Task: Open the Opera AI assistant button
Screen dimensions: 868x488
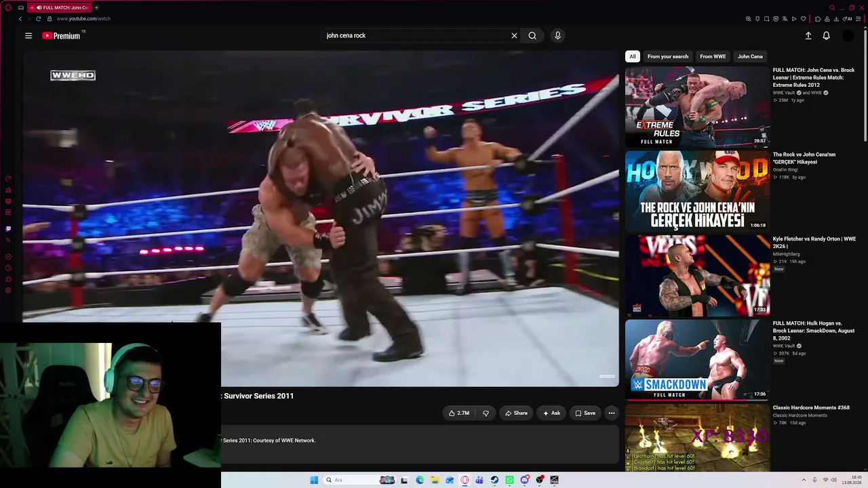Action: (848, 19)
